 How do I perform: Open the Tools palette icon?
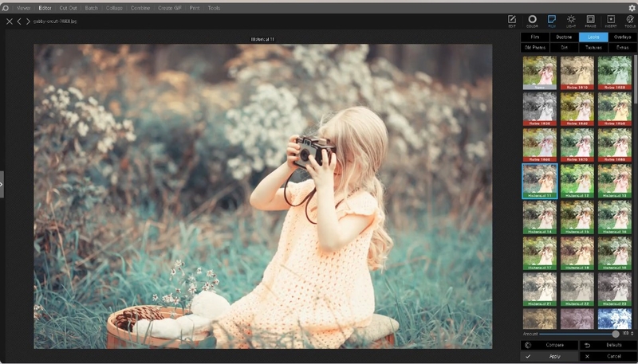tap(630, 20)
